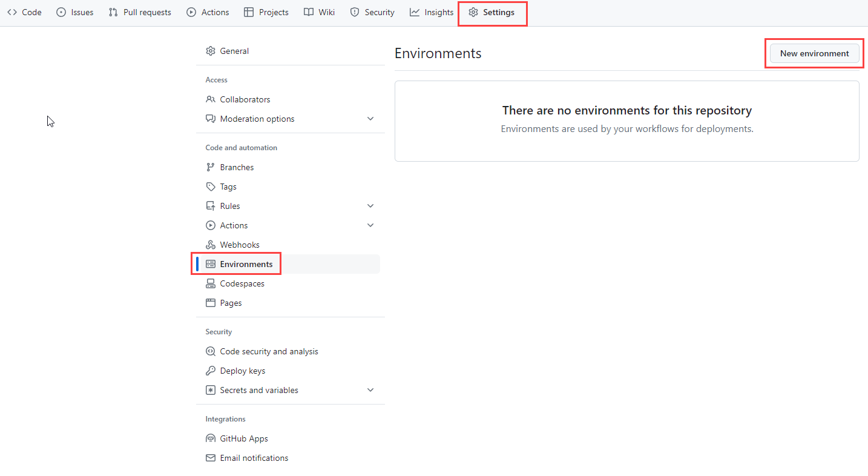This screenshot has width=868, height=476.
Task: Click the mail icon beside Email notifications
Action: tap(211, 458)
